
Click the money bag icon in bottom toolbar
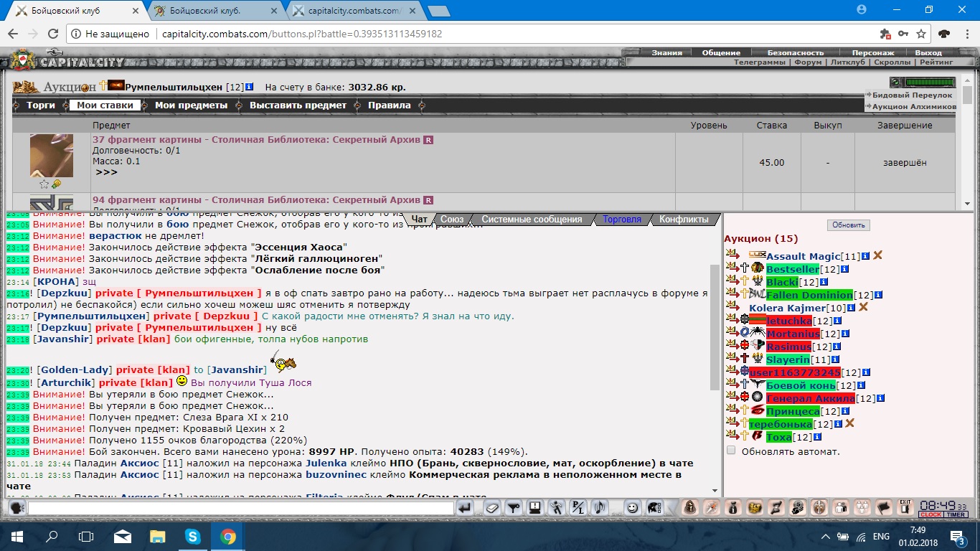[x=732, y=507]
